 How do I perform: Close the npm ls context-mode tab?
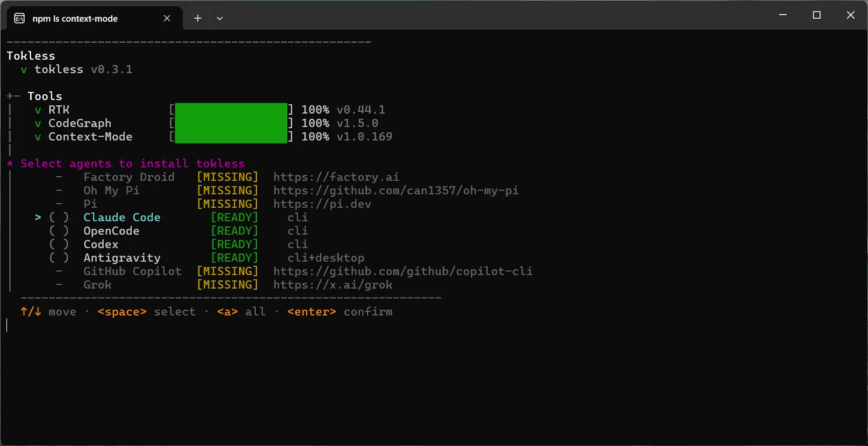pyautogui.click(x=167, y=18)
